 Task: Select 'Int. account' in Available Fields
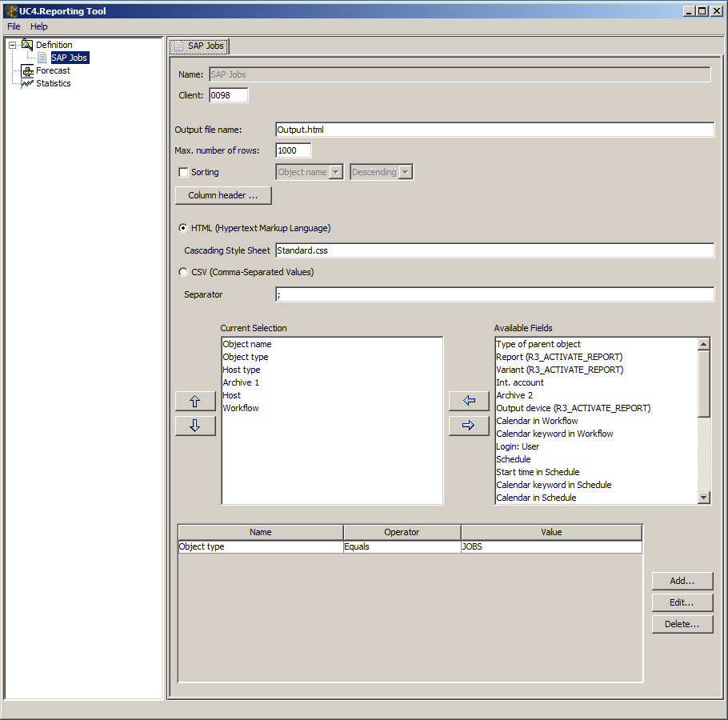click(520, 382)
